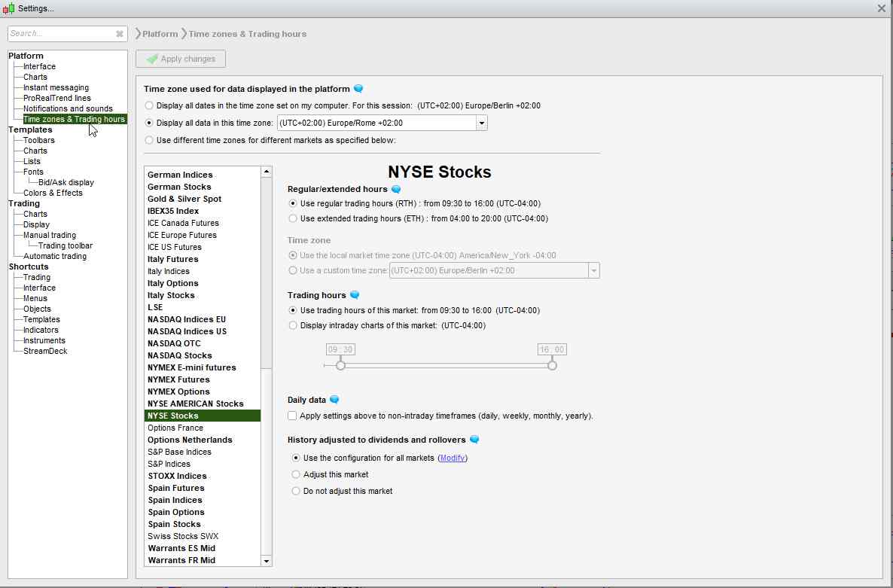Click the 09:30 start slider handle
Screen dimensions: 893x588
[x=340, y=365]
